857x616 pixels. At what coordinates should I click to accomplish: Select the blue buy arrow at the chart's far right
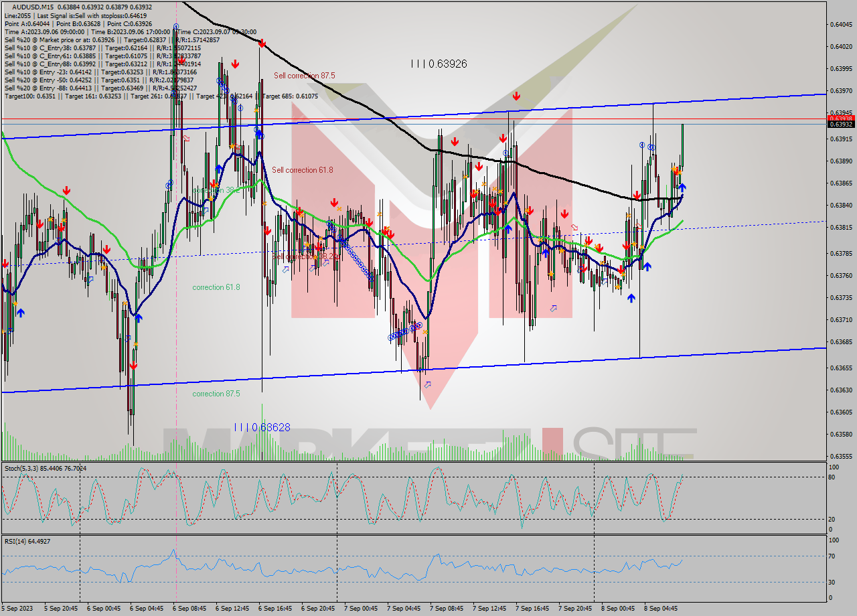pos(682,188)
